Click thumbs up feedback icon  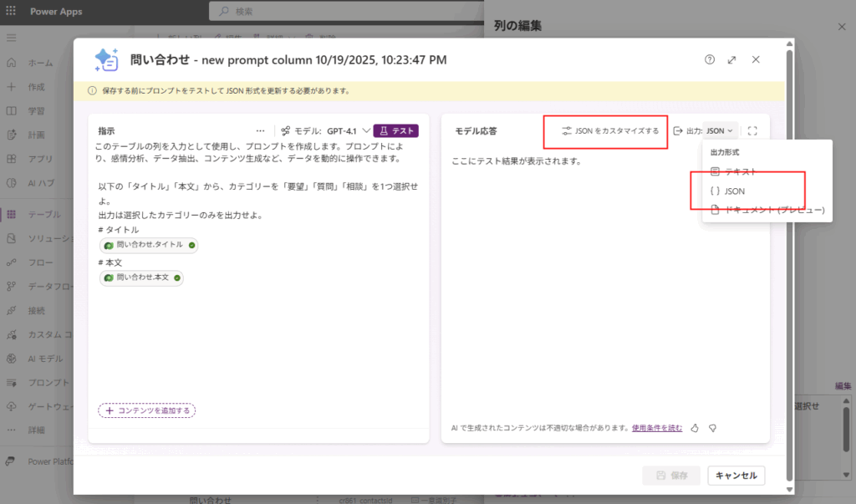click(695, 428)
